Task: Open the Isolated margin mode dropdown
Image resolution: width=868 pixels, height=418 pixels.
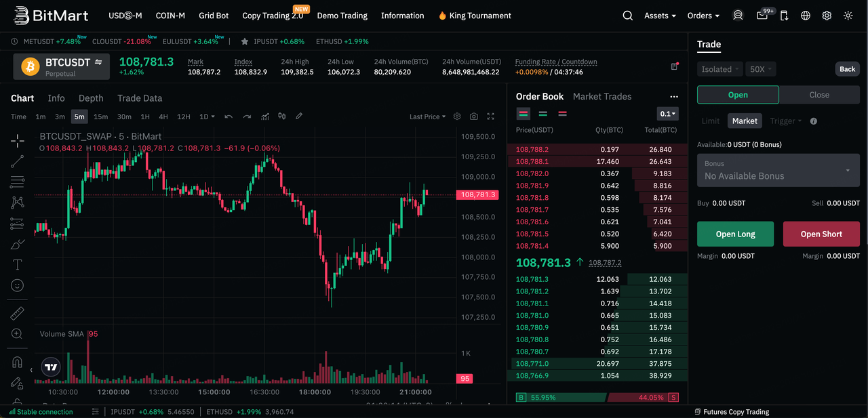Action: pyautogui.click(x=719, y=69)
